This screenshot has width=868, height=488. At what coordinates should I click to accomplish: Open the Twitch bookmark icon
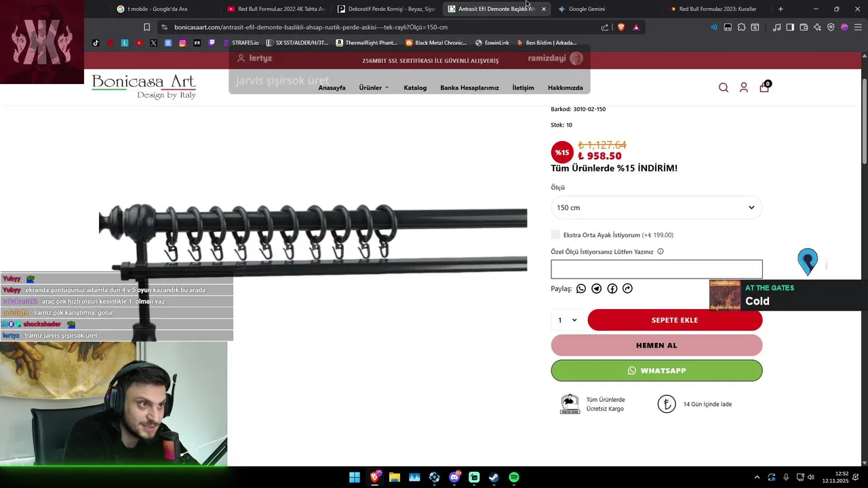point(212,43)
